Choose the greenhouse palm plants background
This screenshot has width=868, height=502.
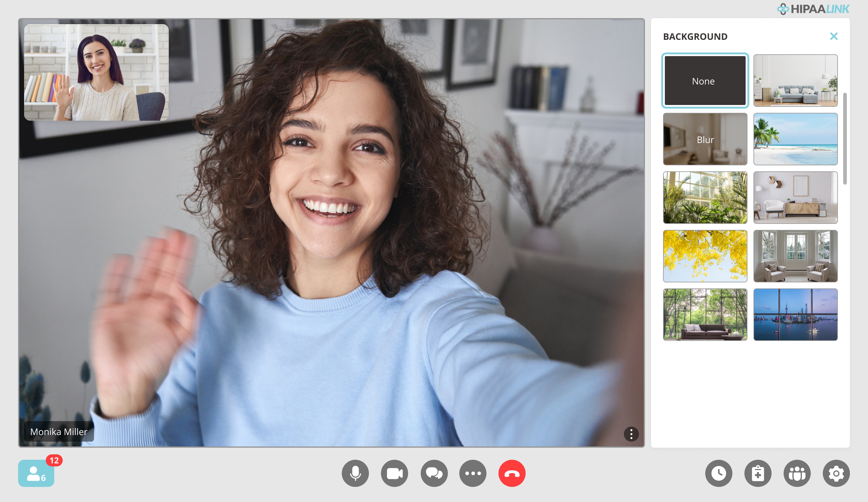point(705,198)
